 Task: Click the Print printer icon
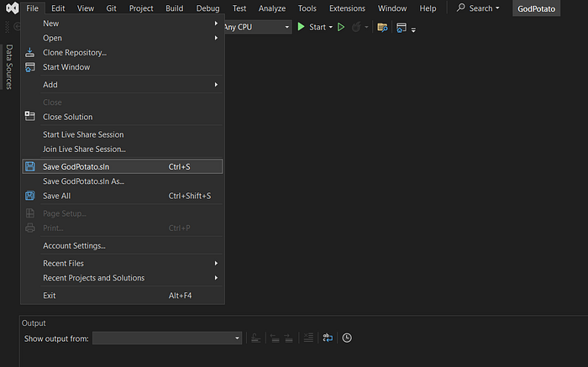pos(30,228)
